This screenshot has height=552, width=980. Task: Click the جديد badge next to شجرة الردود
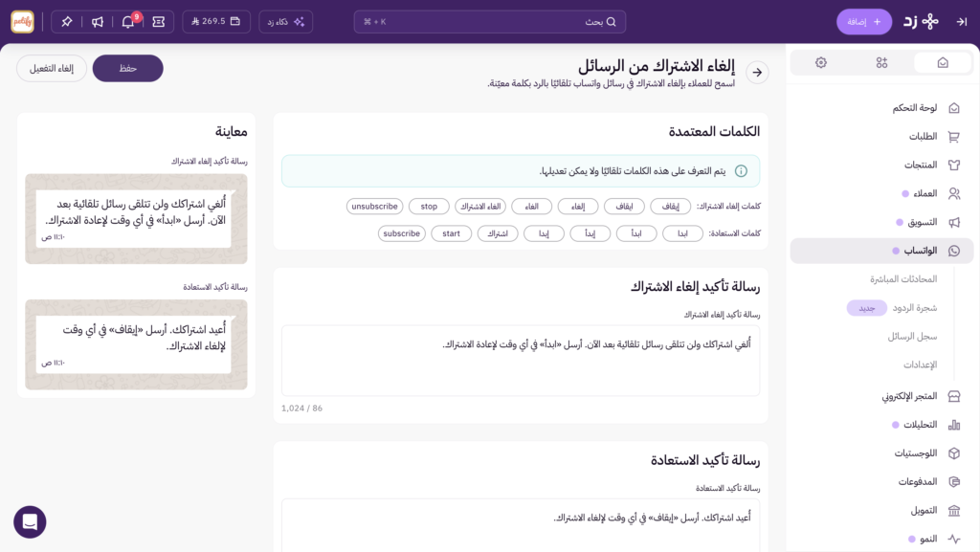tap(866, 308)
